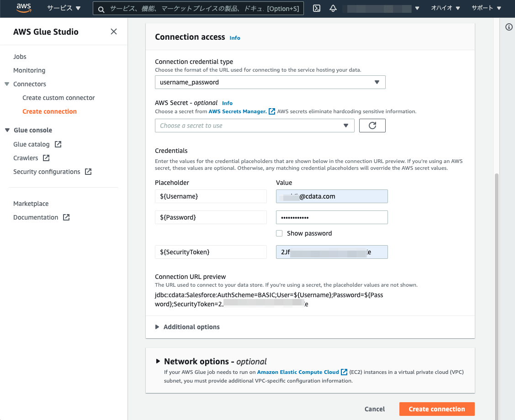The height and width of the screenshot is (420, 515).
Task: Click the refresh secrets button
Action: click(372, 126)
